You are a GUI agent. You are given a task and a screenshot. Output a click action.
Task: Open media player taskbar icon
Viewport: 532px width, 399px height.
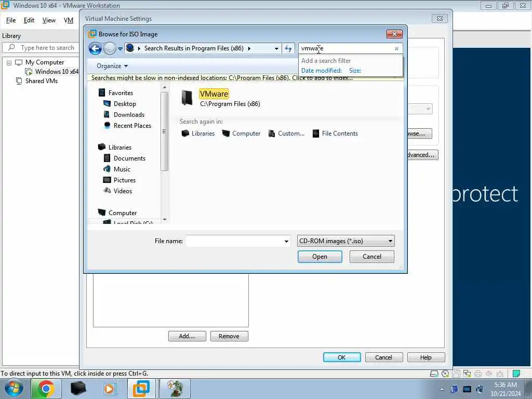tap(110, 389)
